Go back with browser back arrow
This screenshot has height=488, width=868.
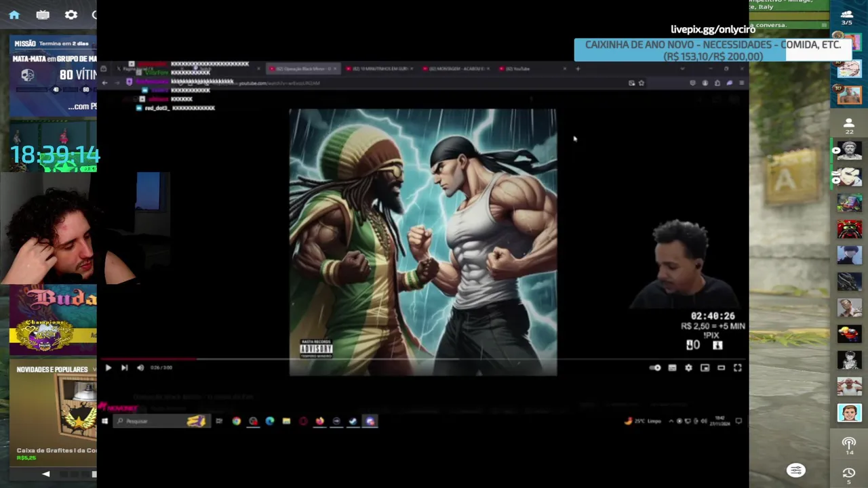(x=104, y=83)
